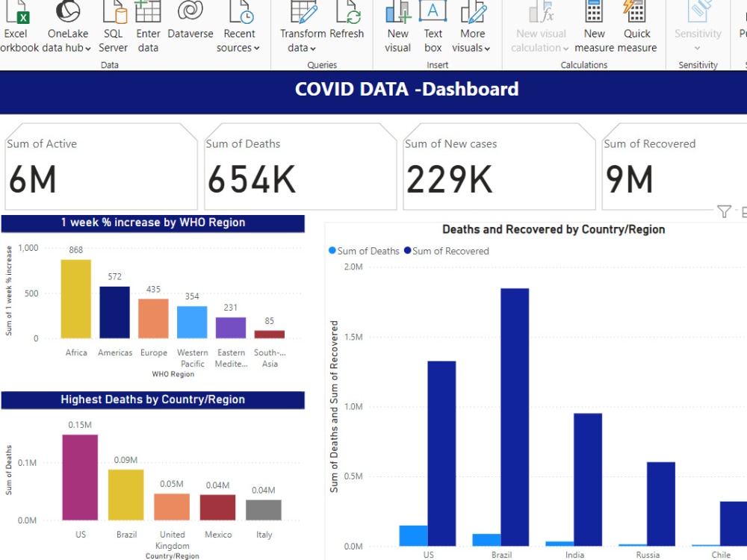Click the '1 week % increase by WHO Region' header
The image size is (747, 560).
153,223
